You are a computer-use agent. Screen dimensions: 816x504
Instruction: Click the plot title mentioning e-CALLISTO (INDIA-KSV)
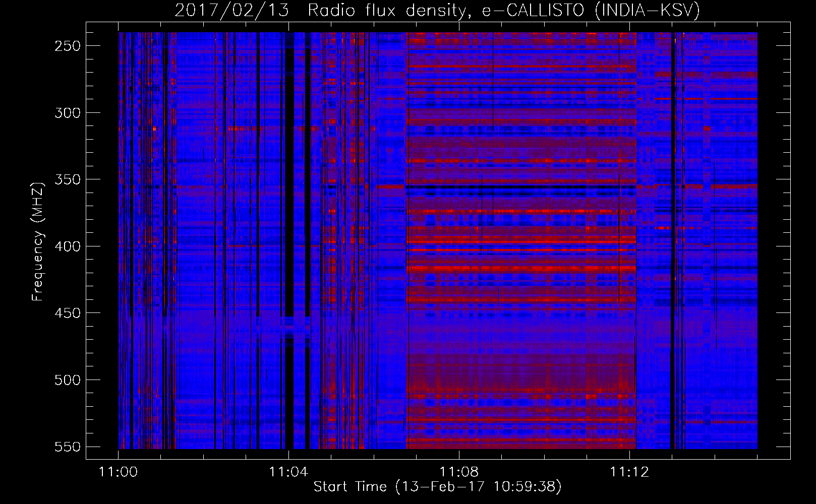tap(437, 10)
